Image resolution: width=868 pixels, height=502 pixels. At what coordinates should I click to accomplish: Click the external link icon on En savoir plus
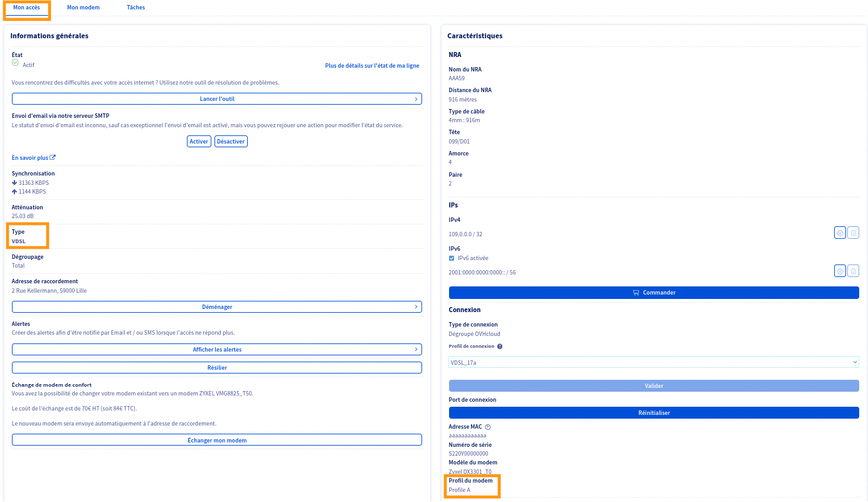pos(51,157)
